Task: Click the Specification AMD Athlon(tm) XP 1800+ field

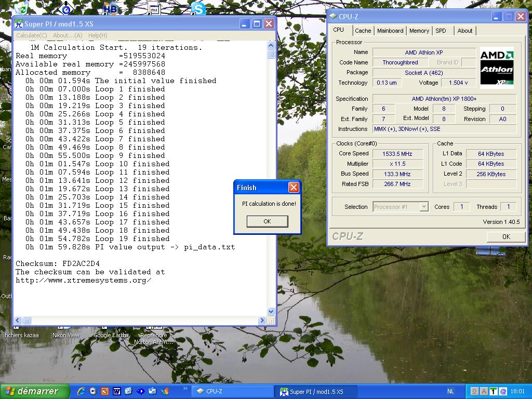Action: (x=444, y=99)
